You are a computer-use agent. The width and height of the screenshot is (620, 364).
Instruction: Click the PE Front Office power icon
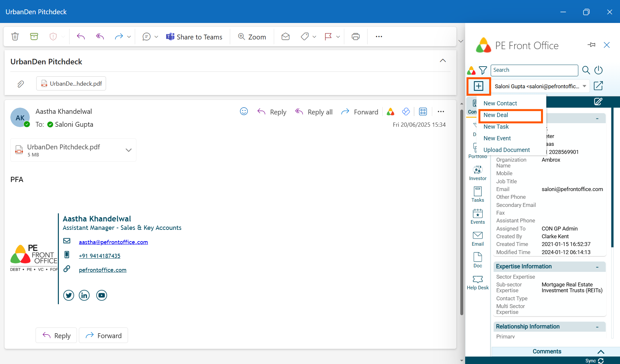tap(598, 70)
